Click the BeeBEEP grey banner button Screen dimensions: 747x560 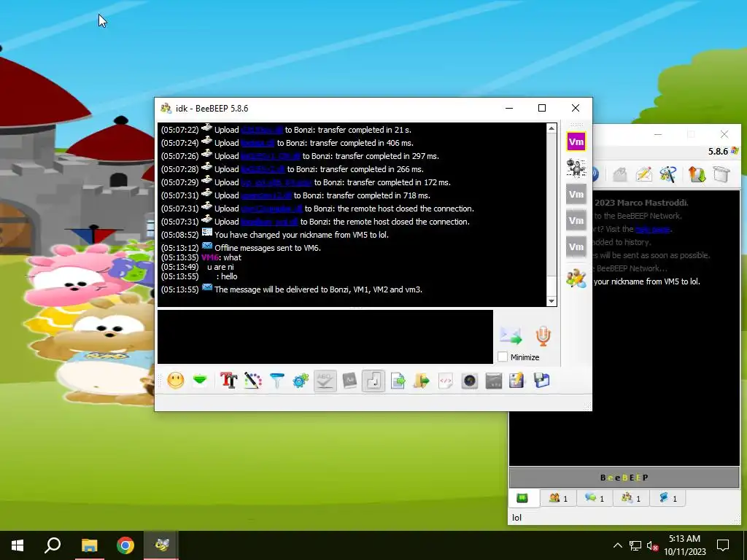pyautogui.click(x=624, y=478)
